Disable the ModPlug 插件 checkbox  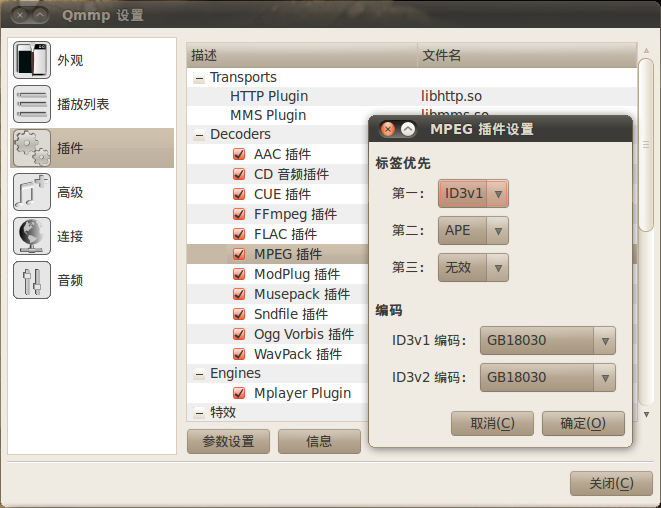coord(239,274)
